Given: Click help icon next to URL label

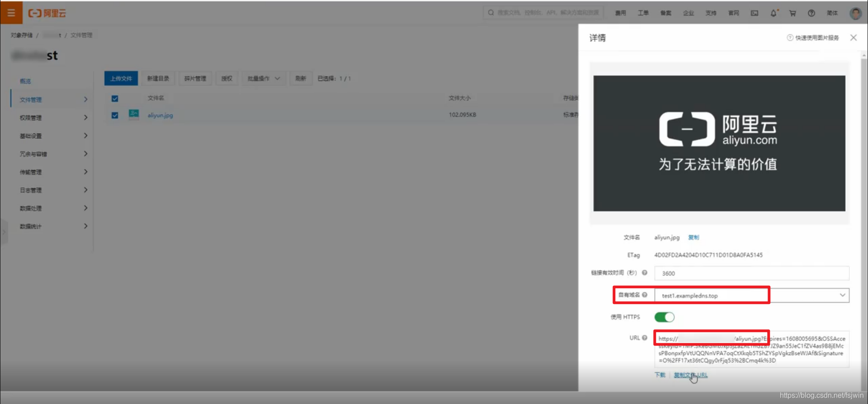Looking at the screenshot, I should point(645,337).
